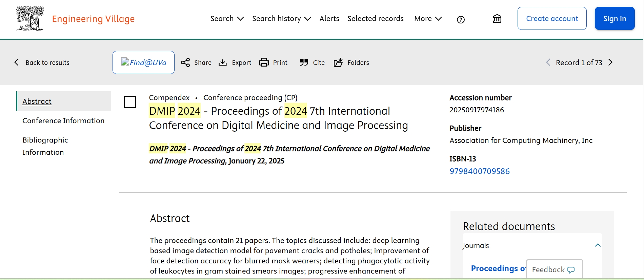Image resolution: width=644 pixels, height=280 pixels.
Task: Click the Feedback speech bubble icon
Action: point(571,270)
